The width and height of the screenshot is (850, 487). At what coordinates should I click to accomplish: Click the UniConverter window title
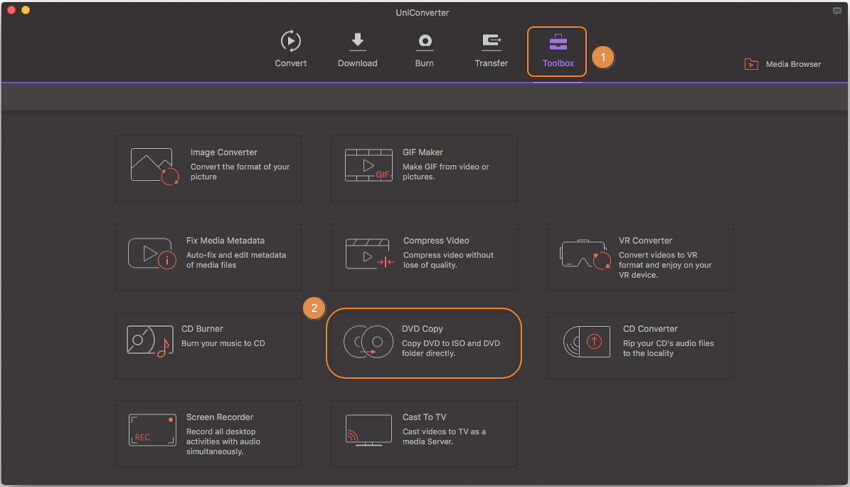pyautogui.click(x=422, y=12)
